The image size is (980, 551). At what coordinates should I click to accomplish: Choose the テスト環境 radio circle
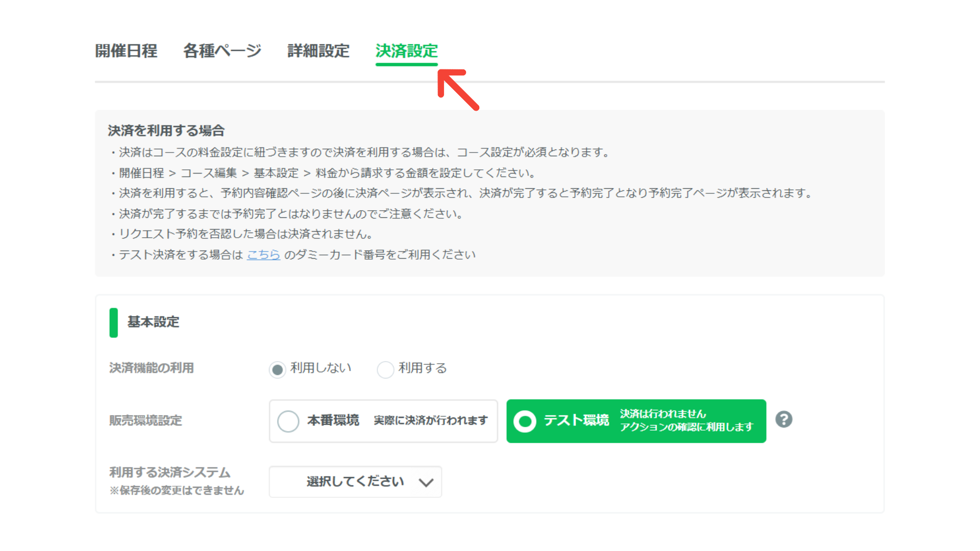pyautogui.click(x=525, y=421)
